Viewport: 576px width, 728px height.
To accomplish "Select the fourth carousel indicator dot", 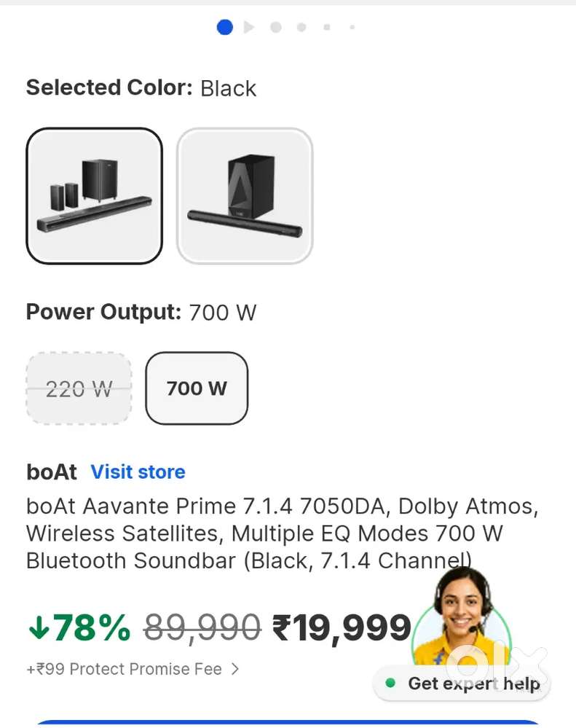I will (301, 27).
